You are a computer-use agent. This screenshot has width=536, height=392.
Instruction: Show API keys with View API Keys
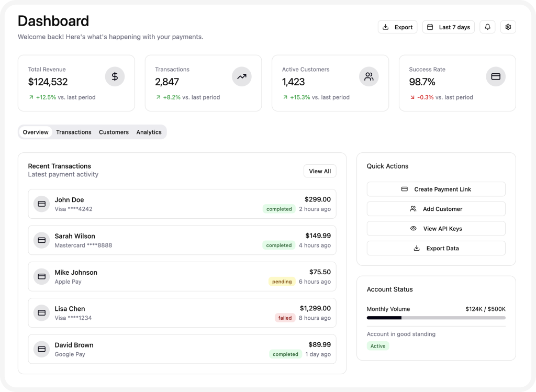point(436,229)
